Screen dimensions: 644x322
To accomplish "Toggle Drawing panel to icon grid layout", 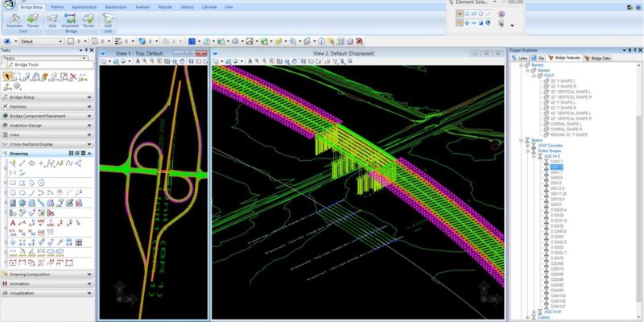I will coord(72,153).
